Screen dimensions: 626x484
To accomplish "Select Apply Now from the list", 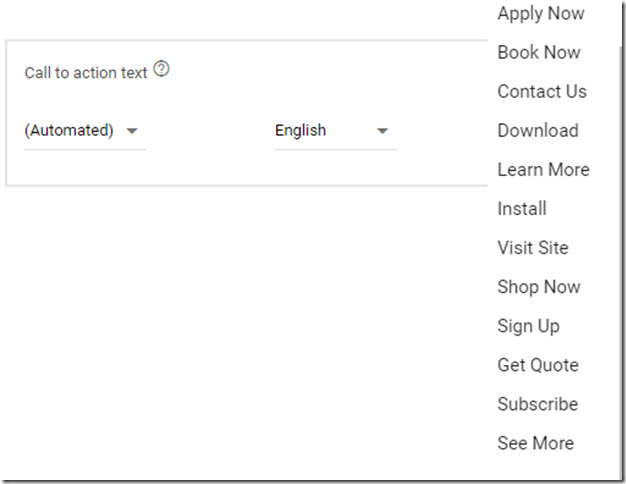I will click(x=540, y=14).
